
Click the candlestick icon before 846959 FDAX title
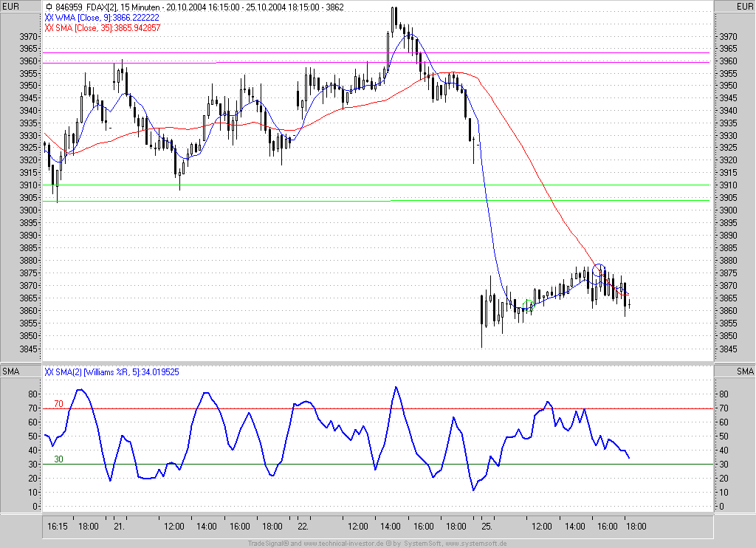pos(49,6)
